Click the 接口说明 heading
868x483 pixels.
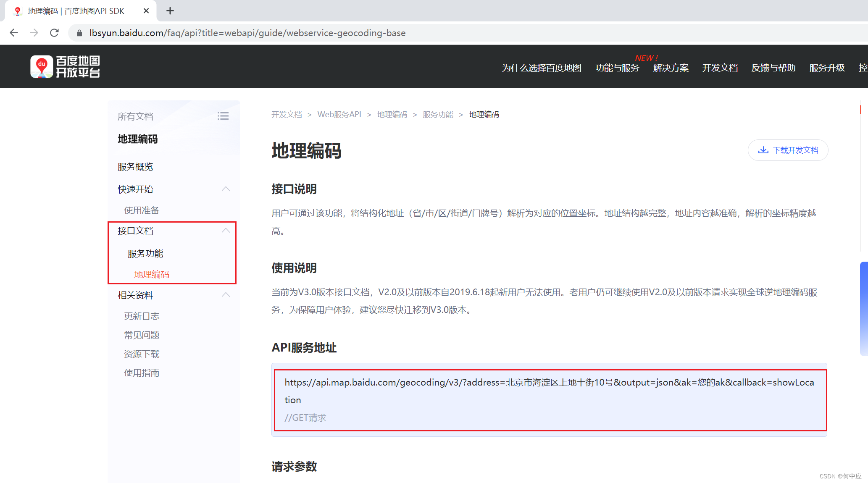point(294,189)
